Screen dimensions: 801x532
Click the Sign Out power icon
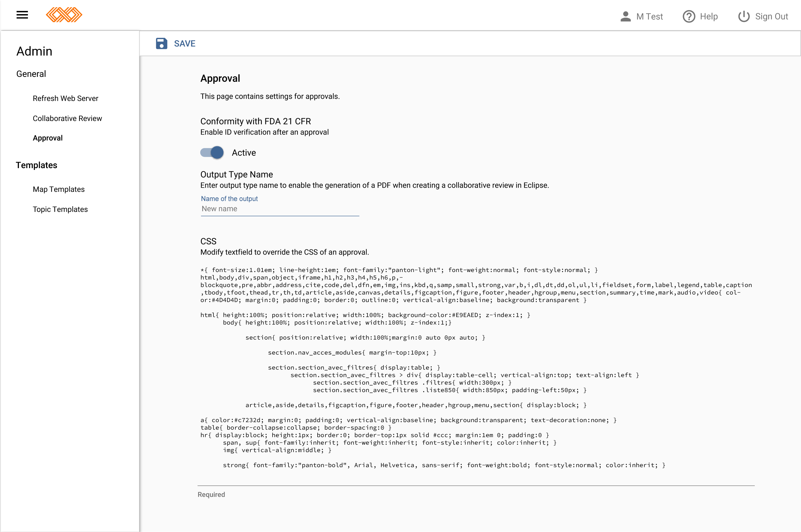coord(744,16)
